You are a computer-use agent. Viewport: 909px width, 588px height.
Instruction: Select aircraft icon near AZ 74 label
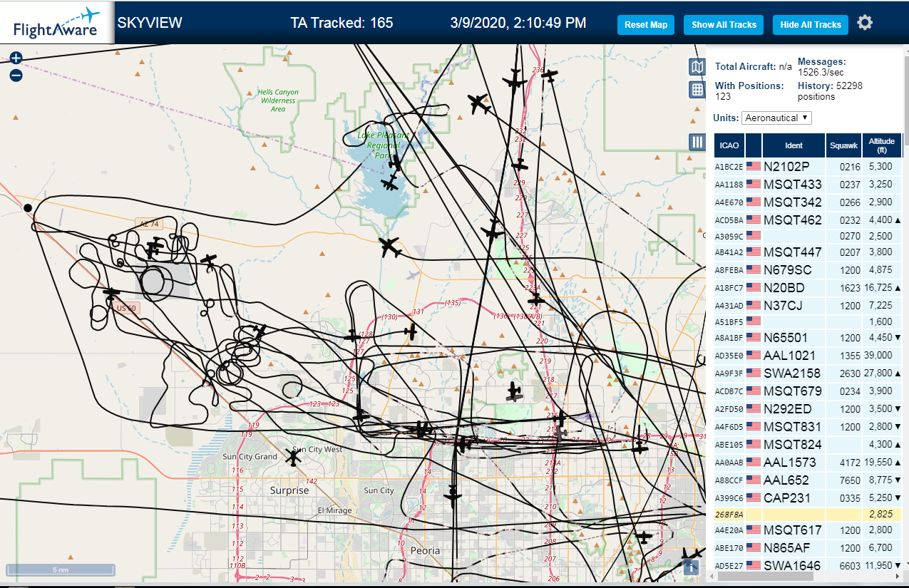pos(155,248)
